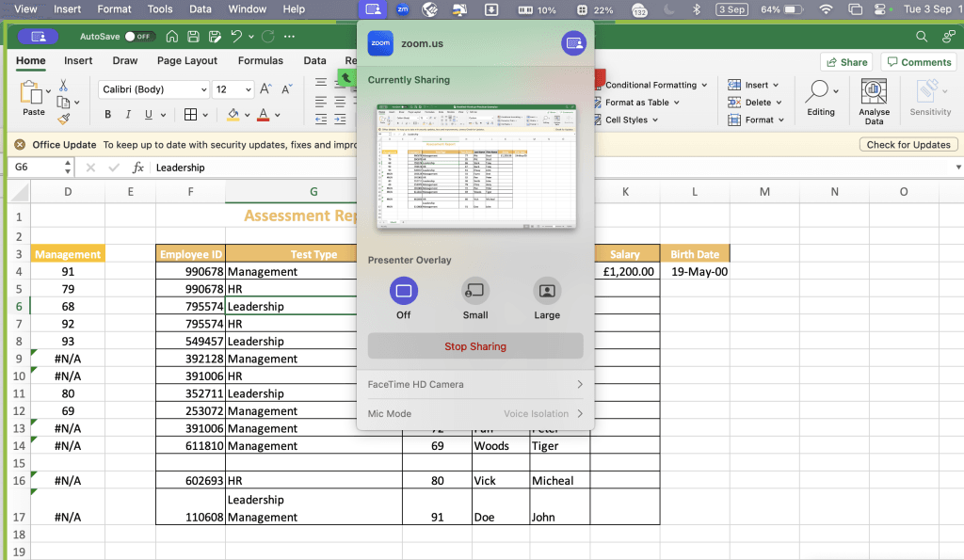
Task: Click the Name Box stepper arrows
Action: (68, 168)
